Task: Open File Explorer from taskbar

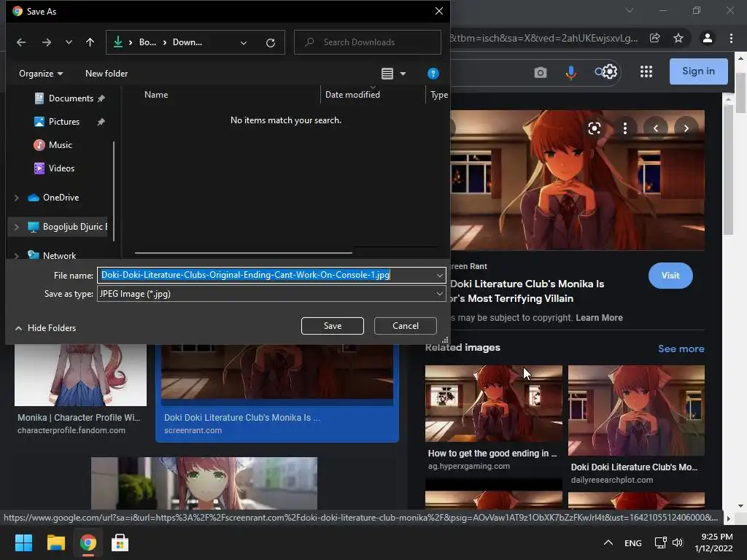Action: pyautogui.click(x=55, y=542)
